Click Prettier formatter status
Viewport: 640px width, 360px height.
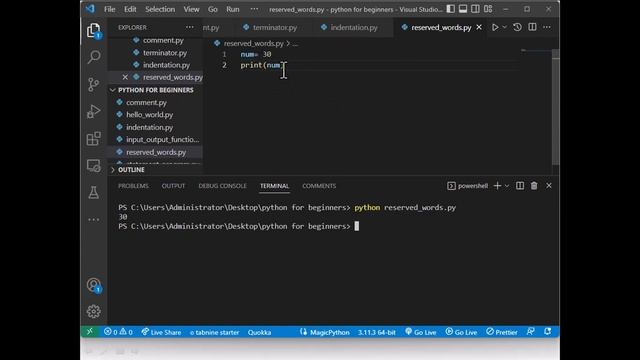tap(502, 332)
